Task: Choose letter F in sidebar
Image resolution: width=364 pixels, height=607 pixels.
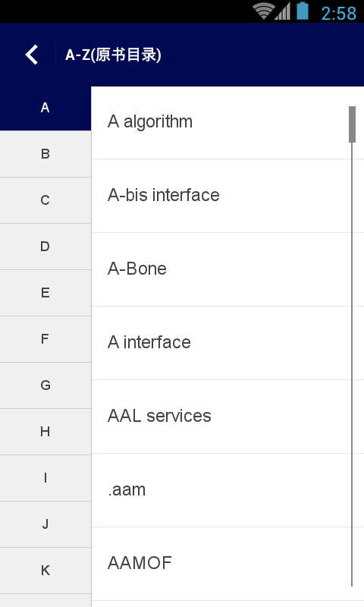Action: point(45,339)
